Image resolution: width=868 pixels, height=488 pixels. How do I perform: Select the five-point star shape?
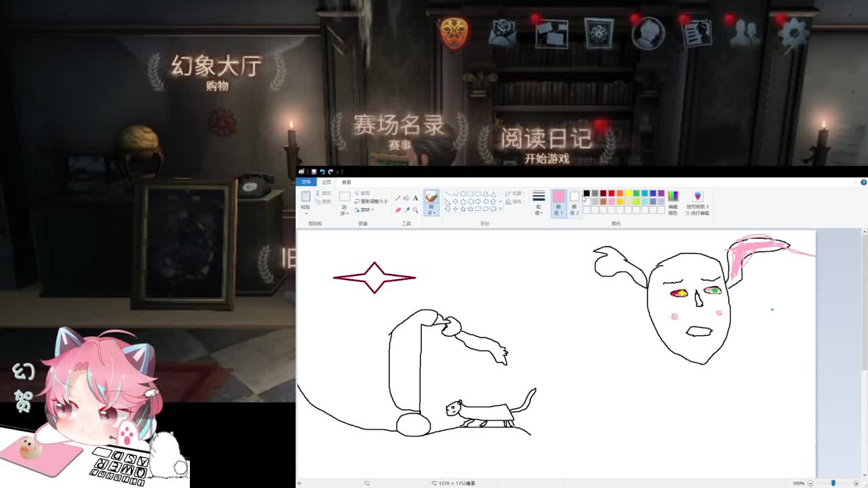point(462,209)
